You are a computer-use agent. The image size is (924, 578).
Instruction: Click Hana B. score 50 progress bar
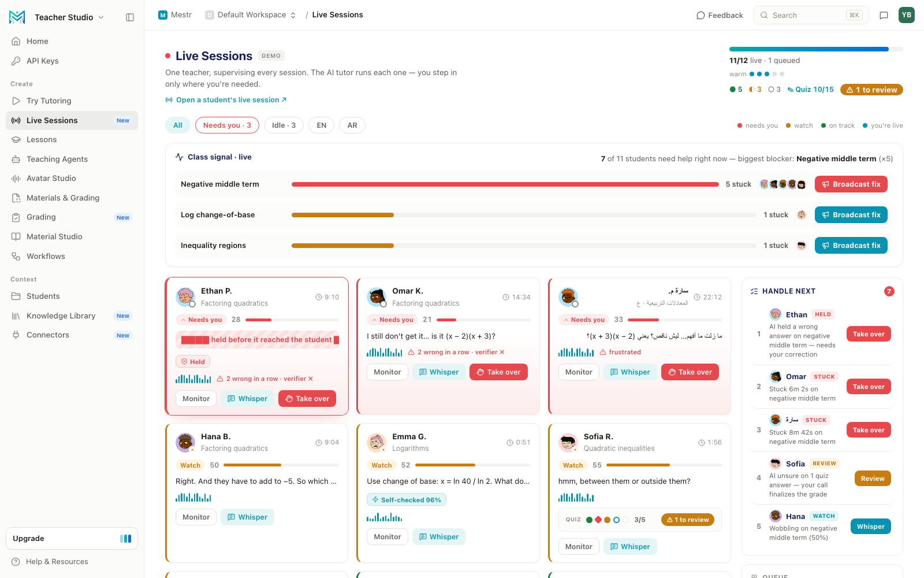[281, 465]
